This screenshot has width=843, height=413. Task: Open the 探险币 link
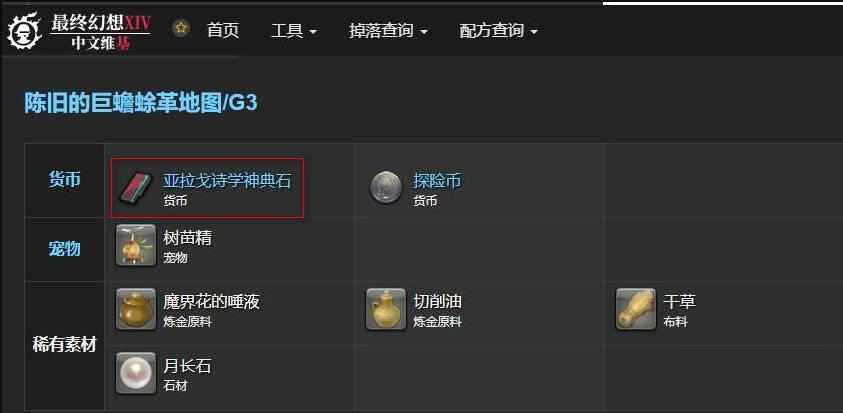click(437, 181)
